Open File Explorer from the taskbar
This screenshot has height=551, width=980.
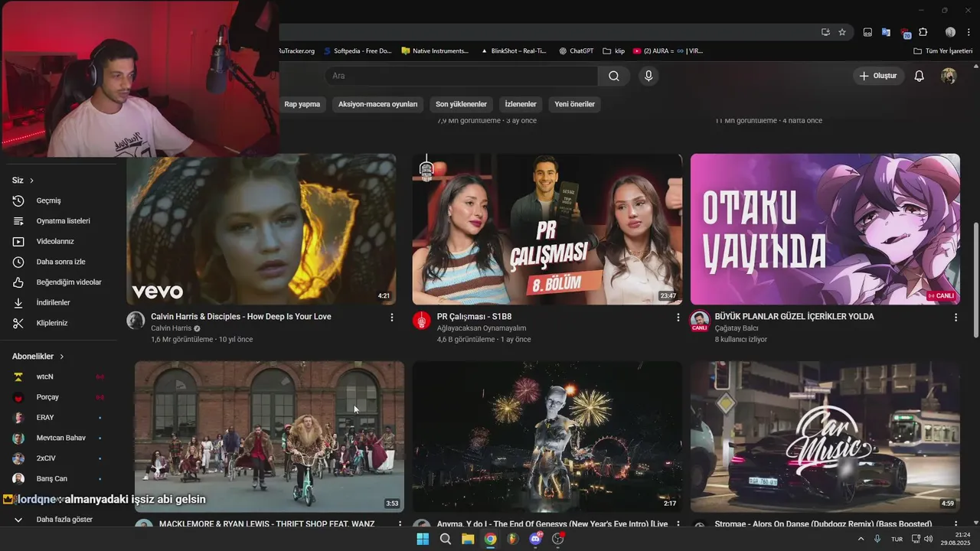[468, 539]
